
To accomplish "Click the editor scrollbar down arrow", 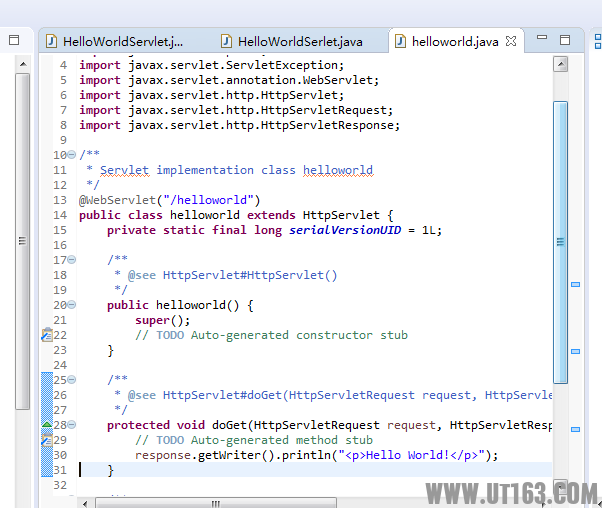I will pyautogui.click(x=561, y=486).
